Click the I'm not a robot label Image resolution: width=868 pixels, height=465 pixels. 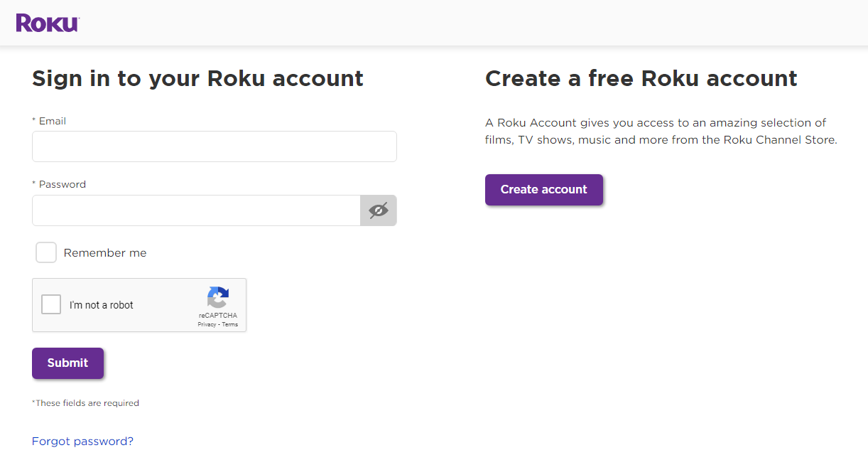tap(102, 305)
